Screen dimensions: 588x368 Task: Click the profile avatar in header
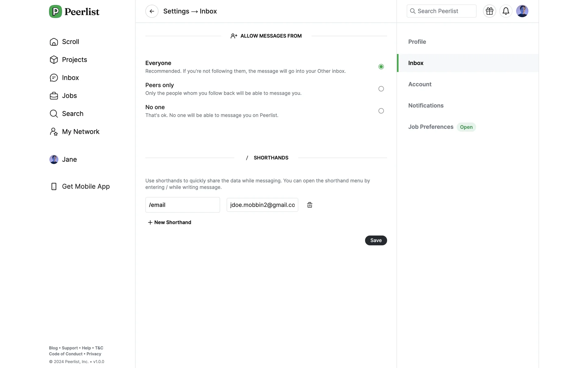[x=522, y=11]
